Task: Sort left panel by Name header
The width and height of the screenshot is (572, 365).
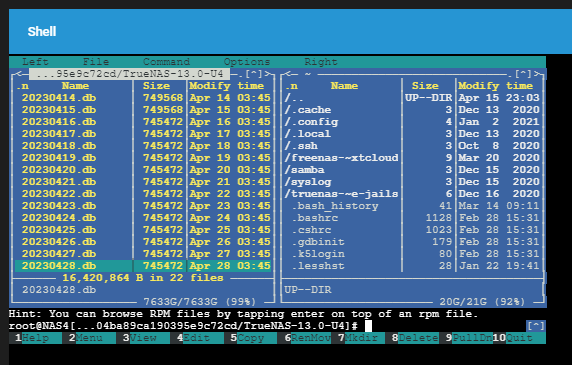Action: pyautogui.click(x=75, y=86)
